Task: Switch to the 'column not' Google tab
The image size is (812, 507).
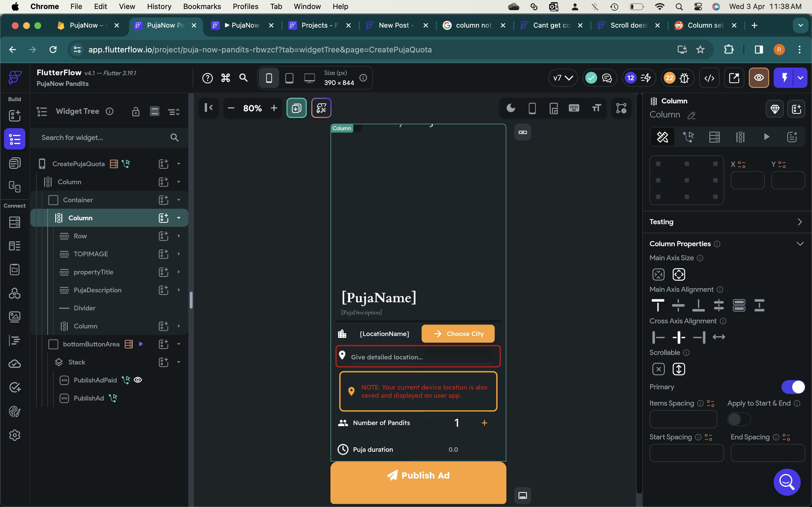Action: click(x=473, y=25)
